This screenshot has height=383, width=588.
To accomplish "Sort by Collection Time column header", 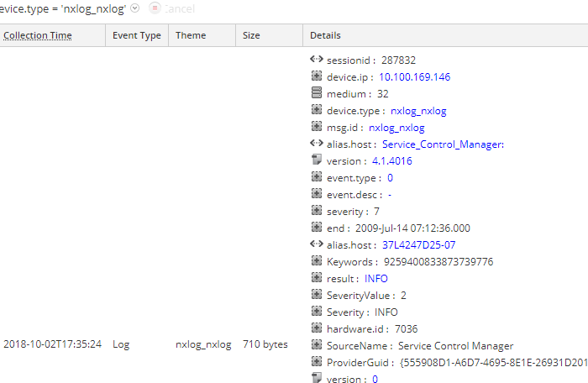I will (38, 35).
